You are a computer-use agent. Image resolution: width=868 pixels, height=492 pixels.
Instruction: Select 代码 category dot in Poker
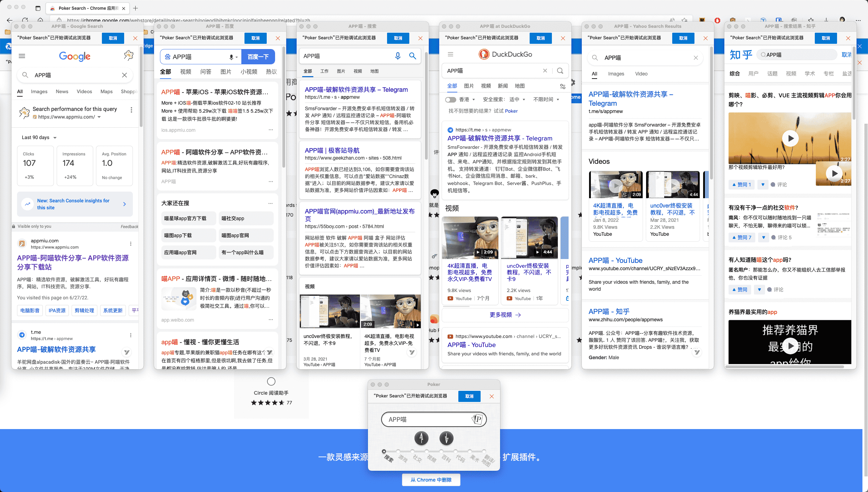click(x=455, y=451)
